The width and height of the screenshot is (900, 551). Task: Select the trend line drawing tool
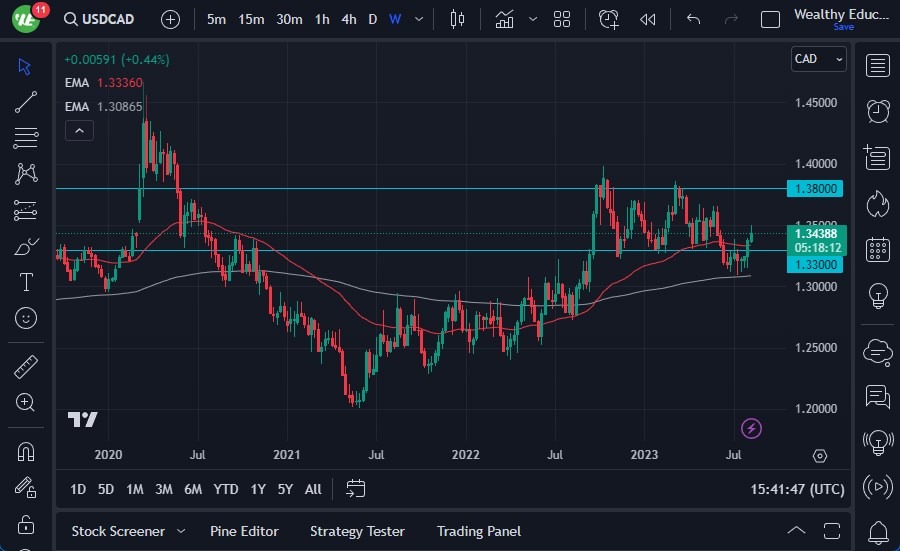tap(26, 101)
